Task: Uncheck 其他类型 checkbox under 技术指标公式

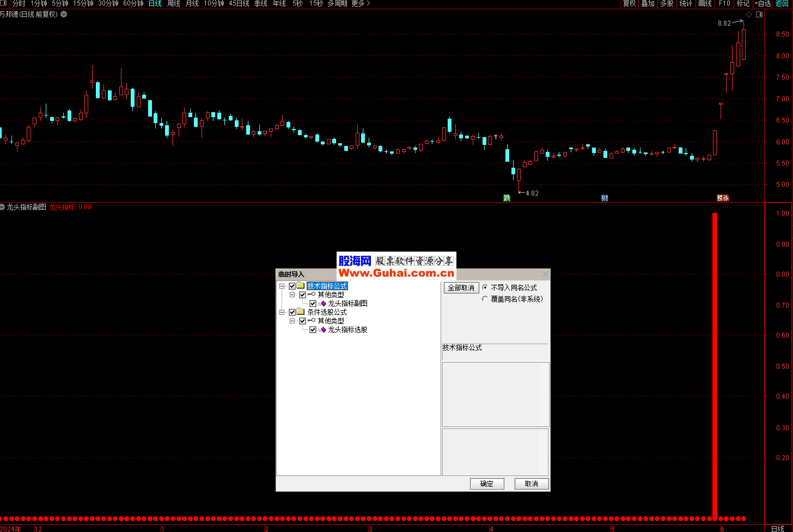Action: [x=302, y=295]
